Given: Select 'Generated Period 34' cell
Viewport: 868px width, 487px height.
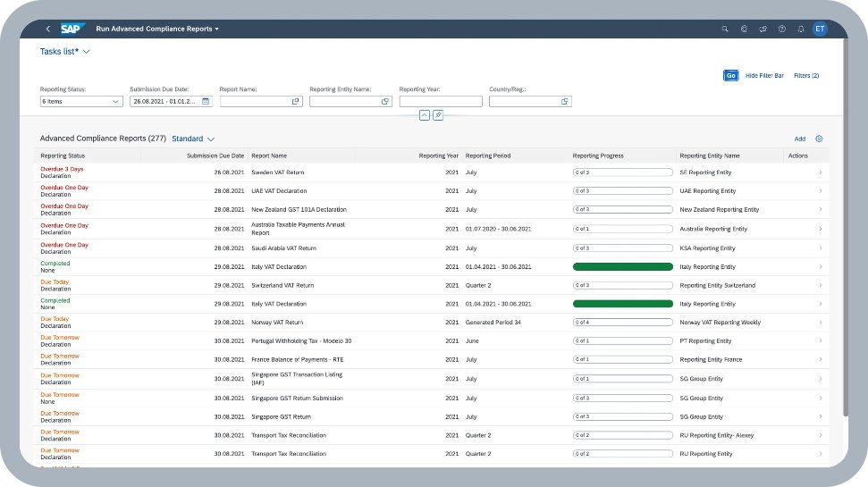Looking at the screenshot, I should click(493, 322).
